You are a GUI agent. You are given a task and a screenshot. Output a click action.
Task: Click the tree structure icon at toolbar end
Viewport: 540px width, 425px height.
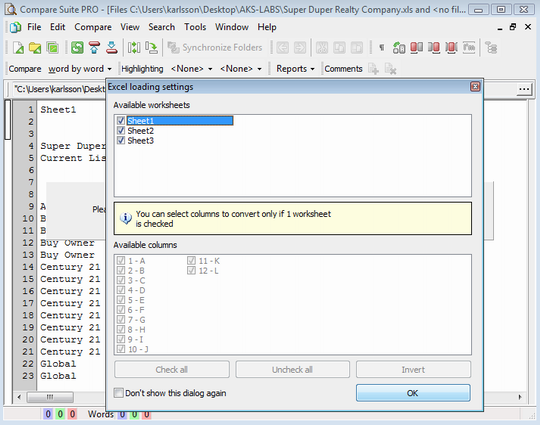click(491, 48)
